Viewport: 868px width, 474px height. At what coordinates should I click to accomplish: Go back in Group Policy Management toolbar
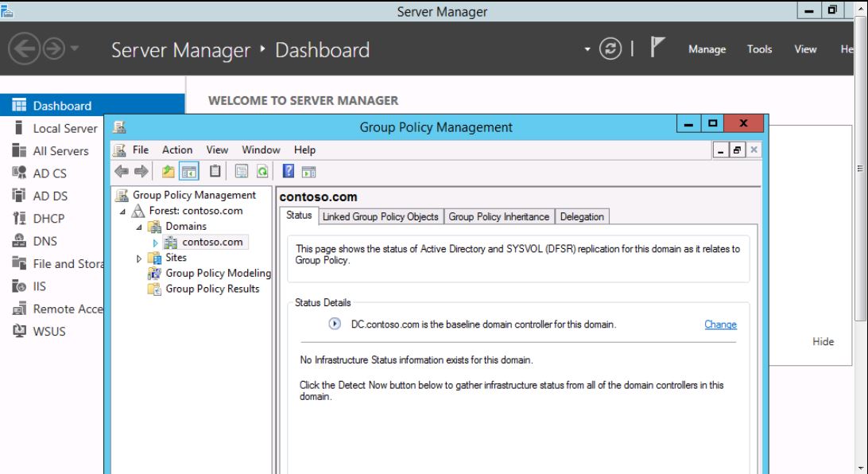point(122,172)
